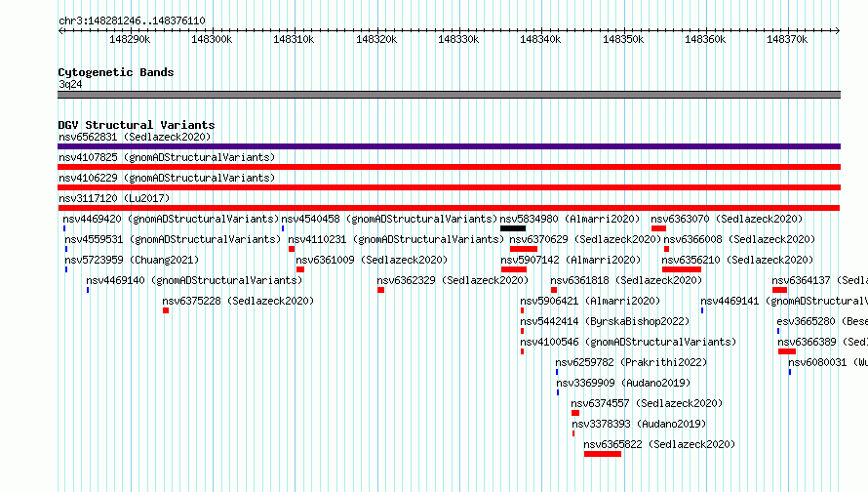
Task: Select the purple nsv6562831 variant bar
Action: [x=449, y=146]
